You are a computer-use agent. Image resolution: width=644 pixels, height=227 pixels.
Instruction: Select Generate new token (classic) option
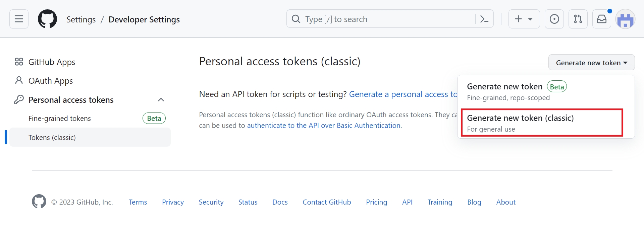[542, 123]
